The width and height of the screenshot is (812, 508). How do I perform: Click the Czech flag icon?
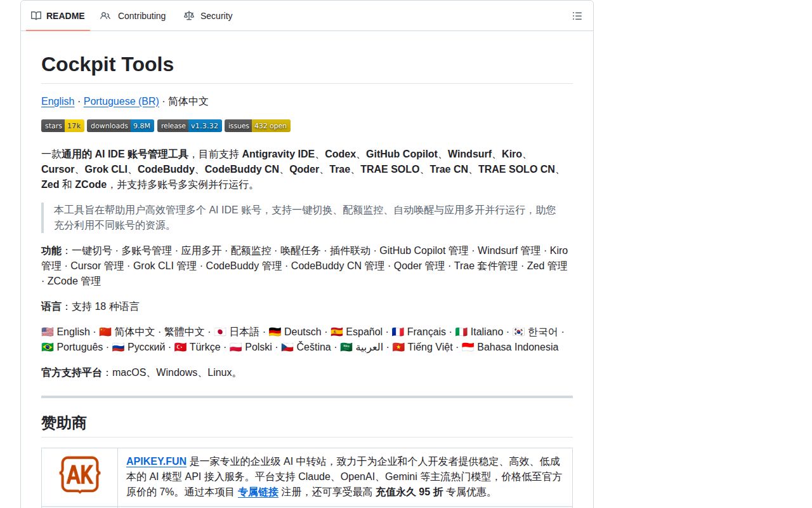coord(287,347)
